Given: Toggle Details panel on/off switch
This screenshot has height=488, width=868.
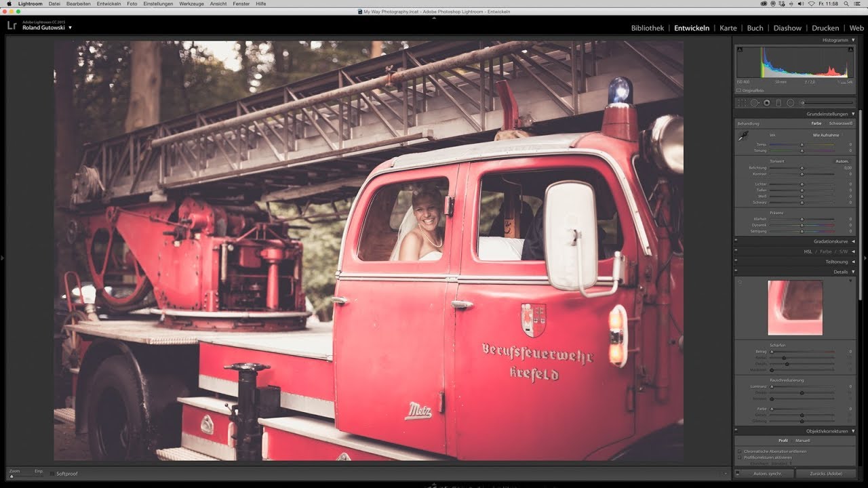Looking at the screenshot, I should tap(737, 272).
